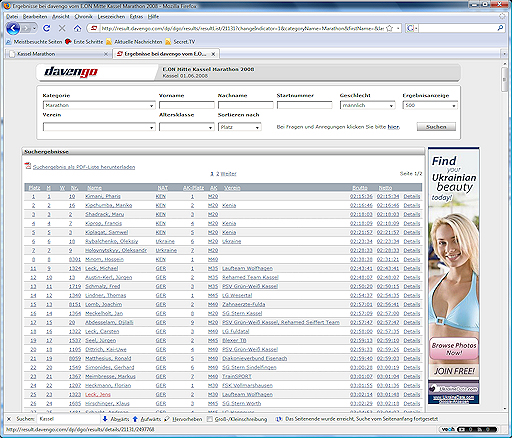Bookmark this page with the star icon

pyautogui.click(x=389, y=29)
